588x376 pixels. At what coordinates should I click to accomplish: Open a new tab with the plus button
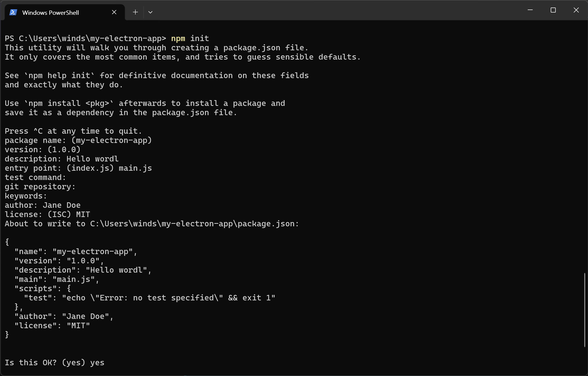135,12
